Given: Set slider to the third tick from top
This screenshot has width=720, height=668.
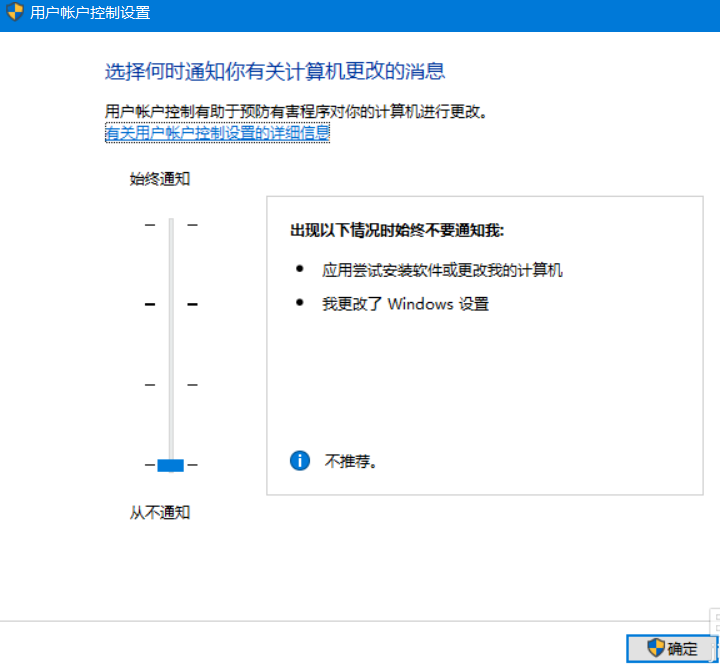Looking at the screenshot, I should click(171, 384).
